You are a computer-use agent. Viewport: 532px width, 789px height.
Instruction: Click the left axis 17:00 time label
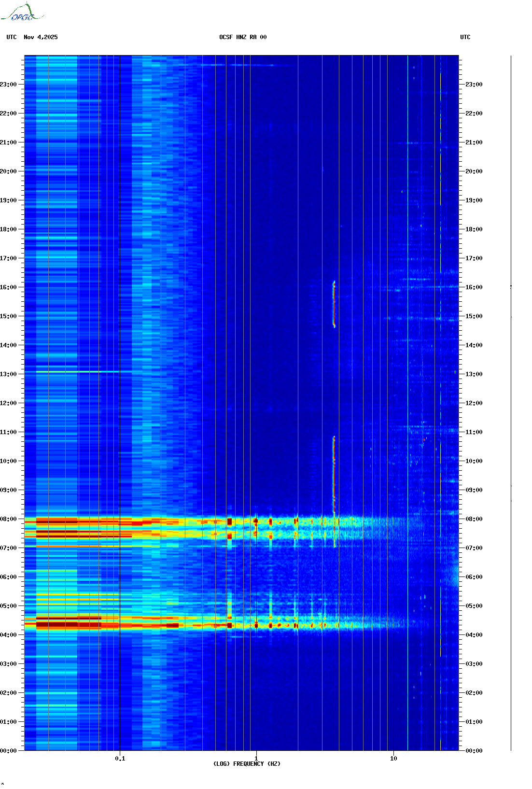[8, 258]
